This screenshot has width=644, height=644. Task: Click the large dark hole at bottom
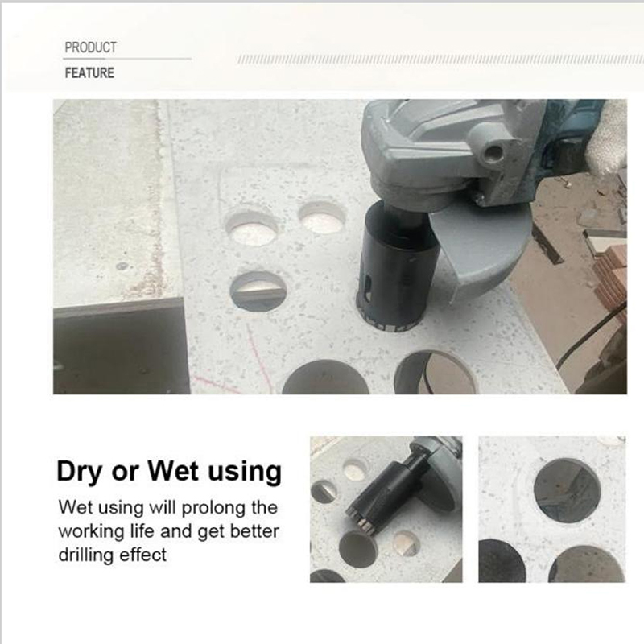coord(325,378)
